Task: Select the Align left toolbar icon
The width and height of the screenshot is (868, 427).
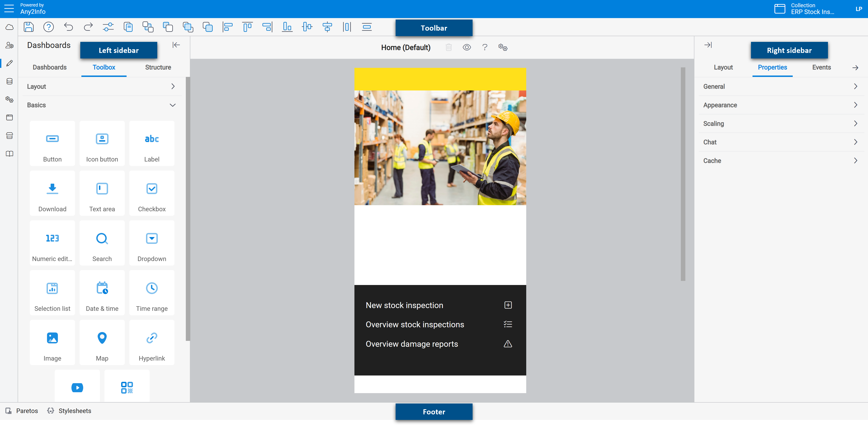Action: [x=228, y=27]
